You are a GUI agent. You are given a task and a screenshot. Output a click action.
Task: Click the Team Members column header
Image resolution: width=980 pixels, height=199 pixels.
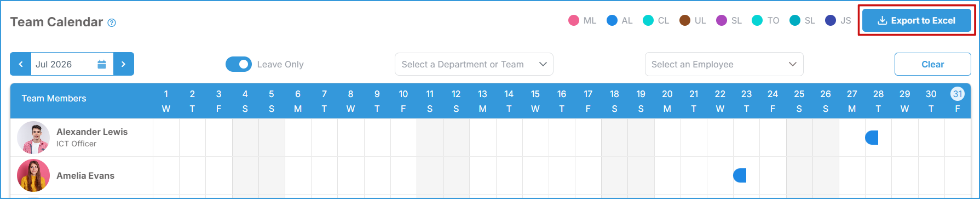(x=54, y=99)
